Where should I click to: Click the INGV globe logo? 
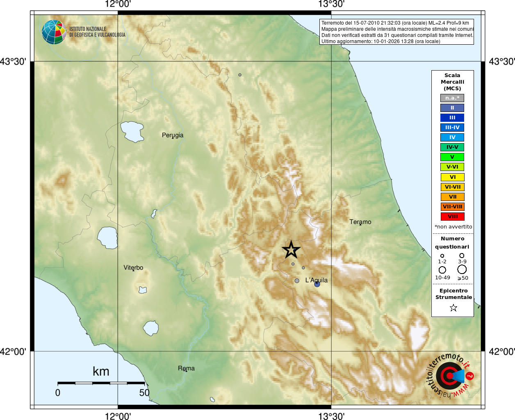click(54, 32)
